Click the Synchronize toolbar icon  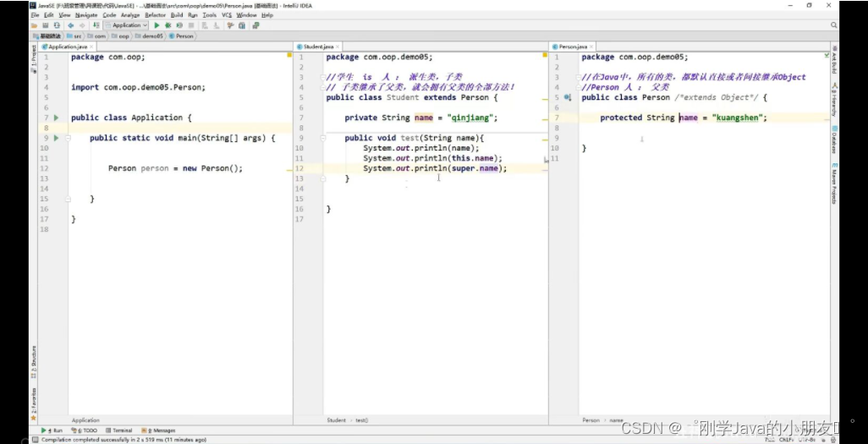pyautogui.click(x=56, y=25)
